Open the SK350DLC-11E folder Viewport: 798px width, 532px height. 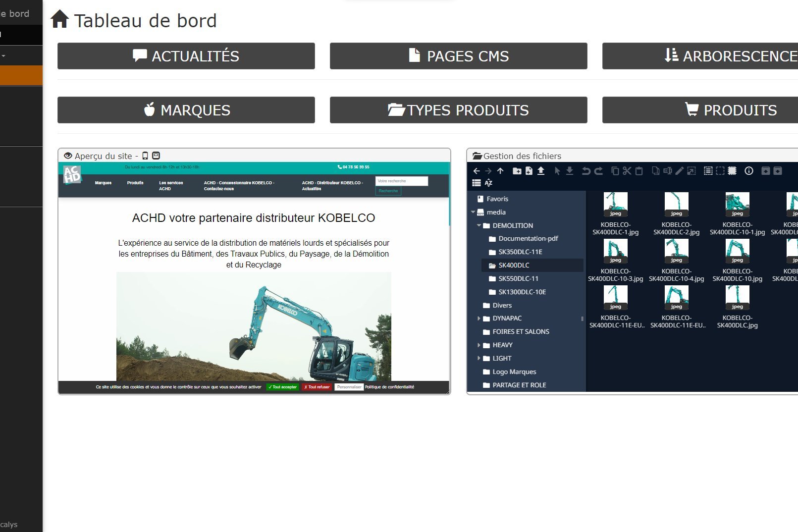pos(520,252)
